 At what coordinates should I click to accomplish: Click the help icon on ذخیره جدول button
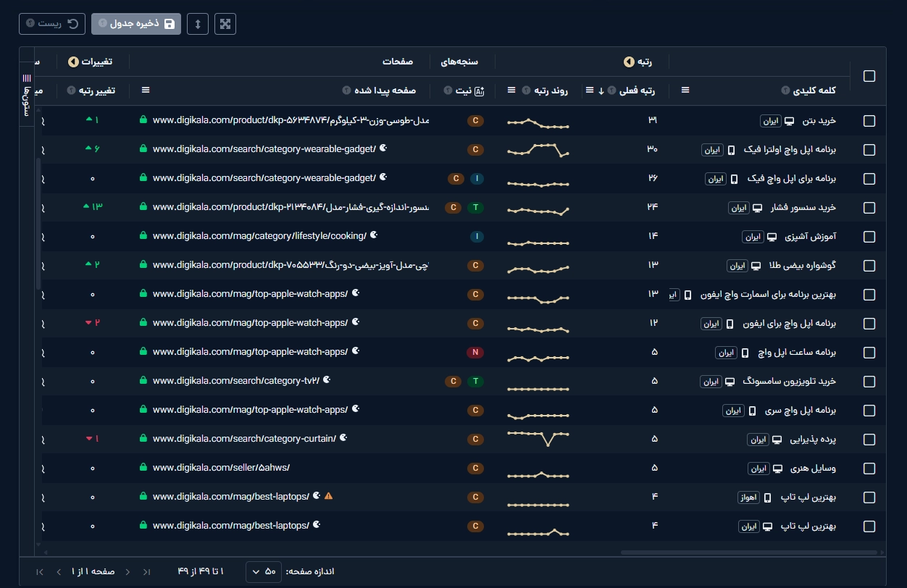pyautogui.click(x=103, y=24)
